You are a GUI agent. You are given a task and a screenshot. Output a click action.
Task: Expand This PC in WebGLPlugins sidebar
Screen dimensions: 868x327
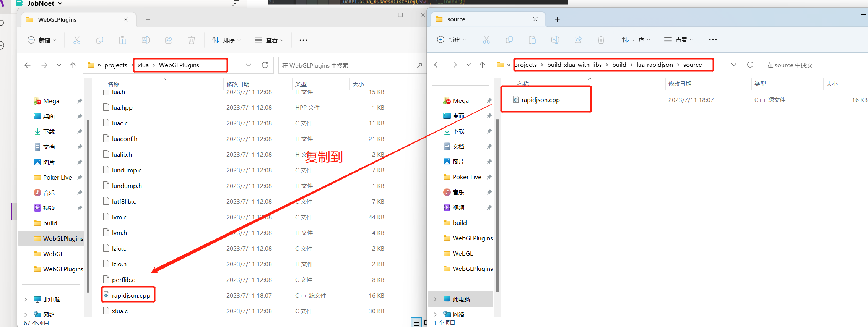tap(26, 299)
